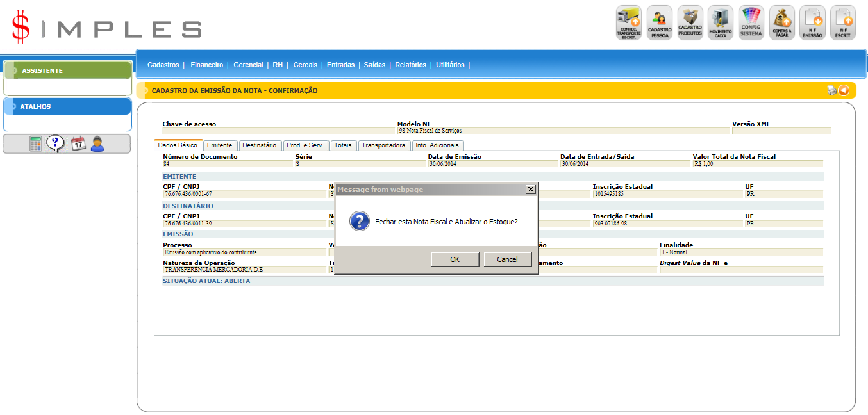The width and height of the screenshot is (868, 415).
Task: Click OK in the message dialog
Action: pyautogui.click(x=455, y=259)
